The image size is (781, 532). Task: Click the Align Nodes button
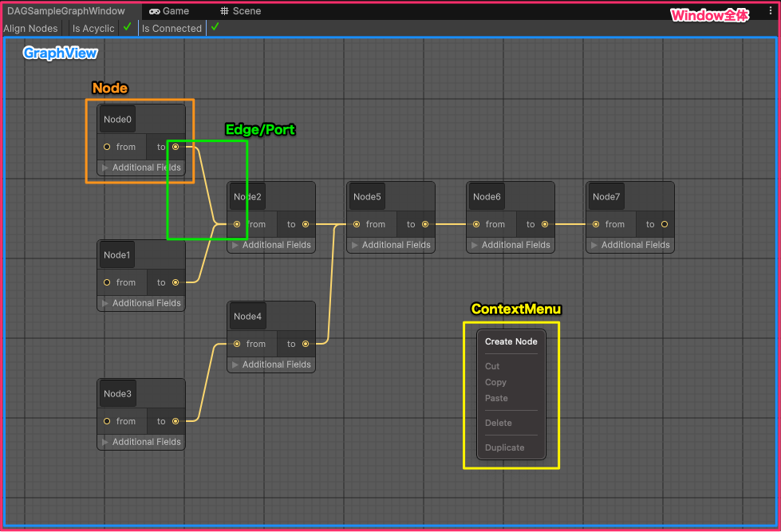click(x=30, y=28)
